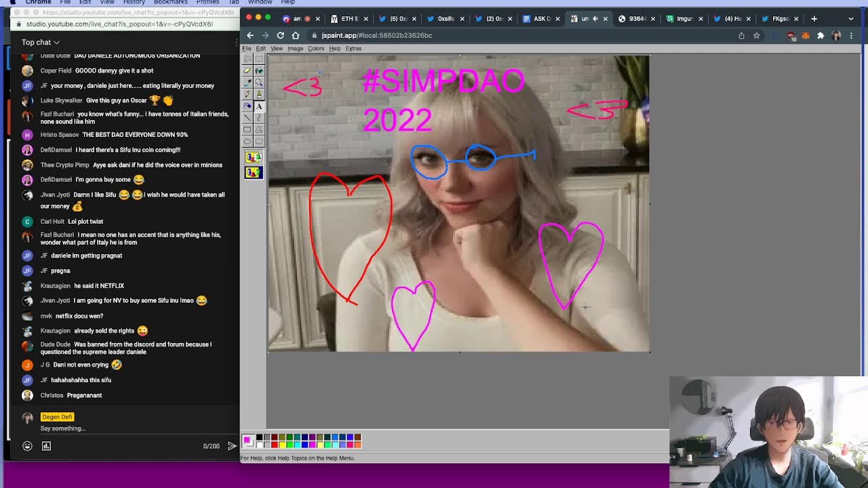Select the rectangular Select tool
868x488 pixels.
[x=259, y=59]
